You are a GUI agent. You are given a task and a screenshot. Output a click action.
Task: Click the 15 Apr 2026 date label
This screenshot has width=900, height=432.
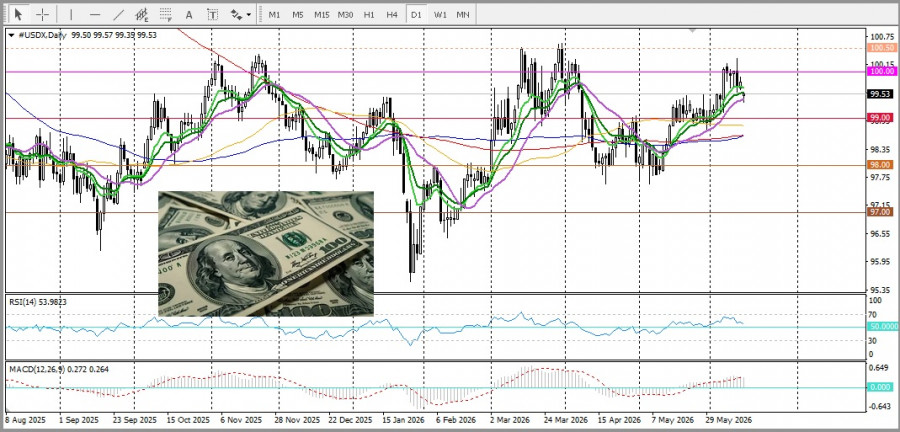pyautogui.click(x=619, y=419)
